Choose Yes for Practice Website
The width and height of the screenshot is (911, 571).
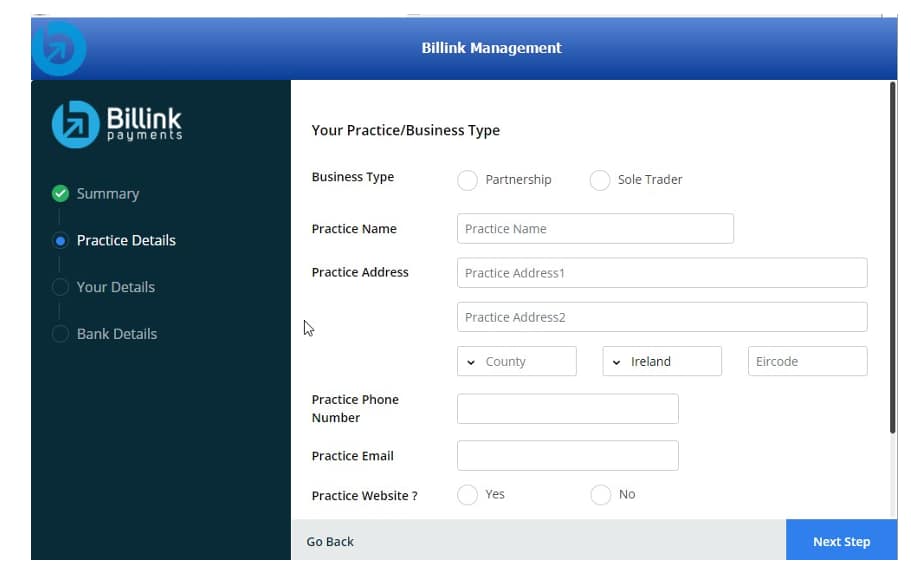pyautogui.click(x=467, y=495)
